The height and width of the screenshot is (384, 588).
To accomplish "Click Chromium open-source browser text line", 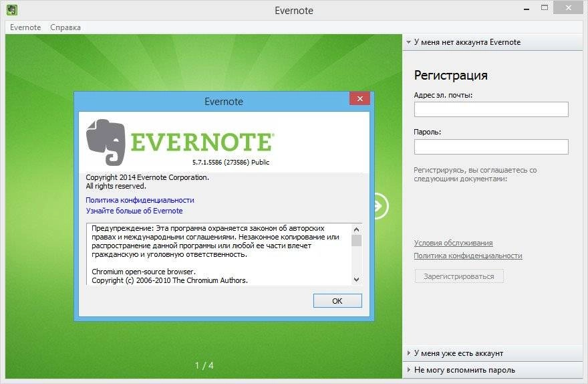I will (144, 272).
